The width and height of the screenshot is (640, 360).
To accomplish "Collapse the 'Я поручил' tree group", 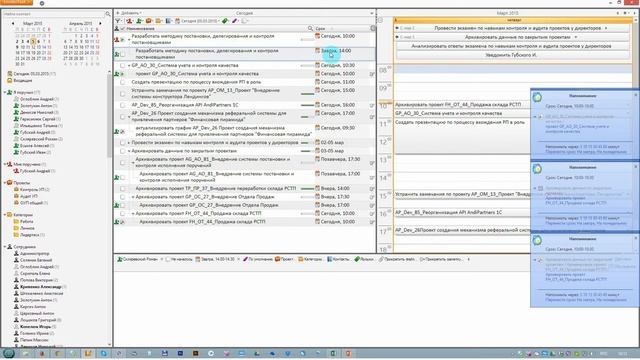I will tap(5, 93).
